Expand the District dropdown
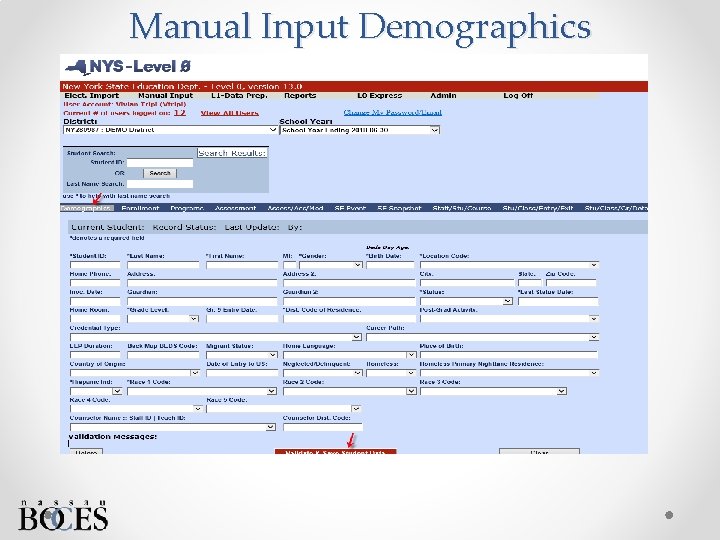 pos(170,130)
